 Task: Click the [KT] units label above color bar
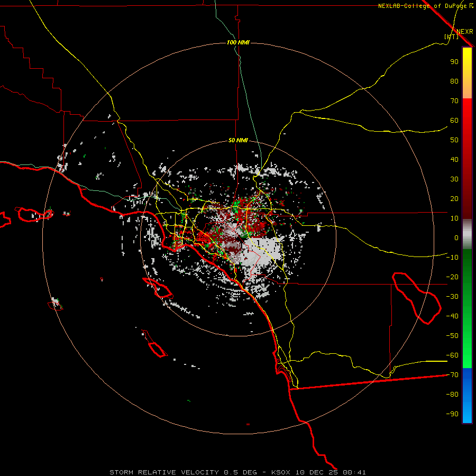(451, 36)
